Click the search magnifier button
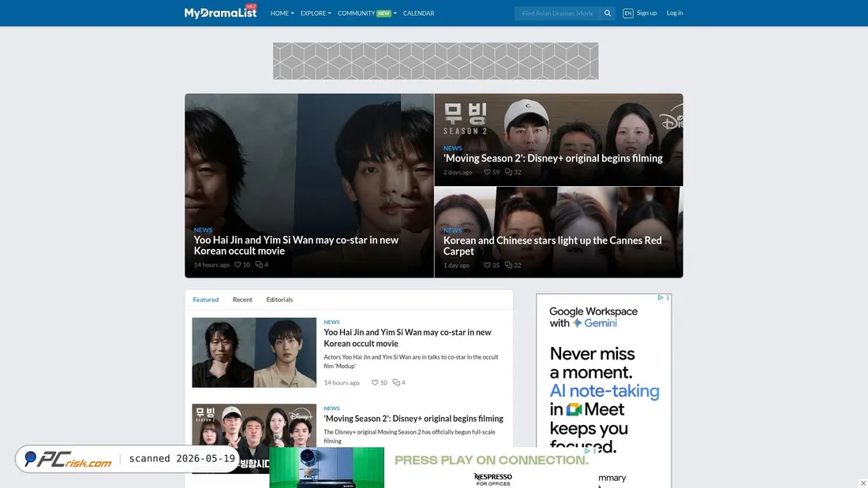 608,13
